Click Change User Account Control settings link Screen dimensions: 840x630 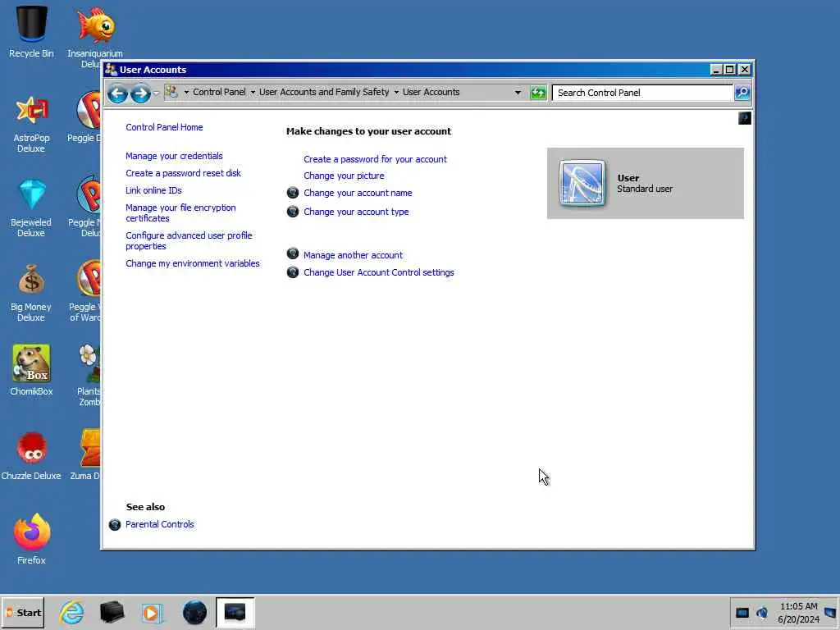pos(379,272)
